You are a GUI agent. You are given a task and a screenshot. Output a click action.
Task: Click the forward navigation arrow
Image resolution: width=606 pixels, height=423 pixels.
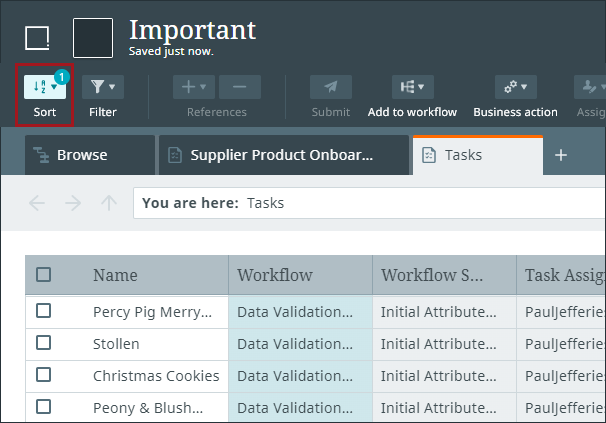point(73,203)
